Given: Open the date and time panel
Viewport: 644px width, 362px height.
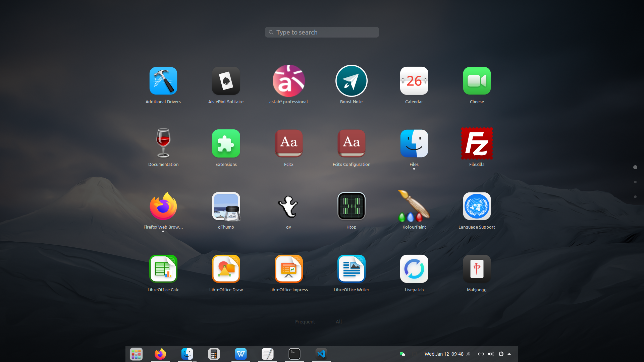Looking at the screenshot, I should point(444,354).
